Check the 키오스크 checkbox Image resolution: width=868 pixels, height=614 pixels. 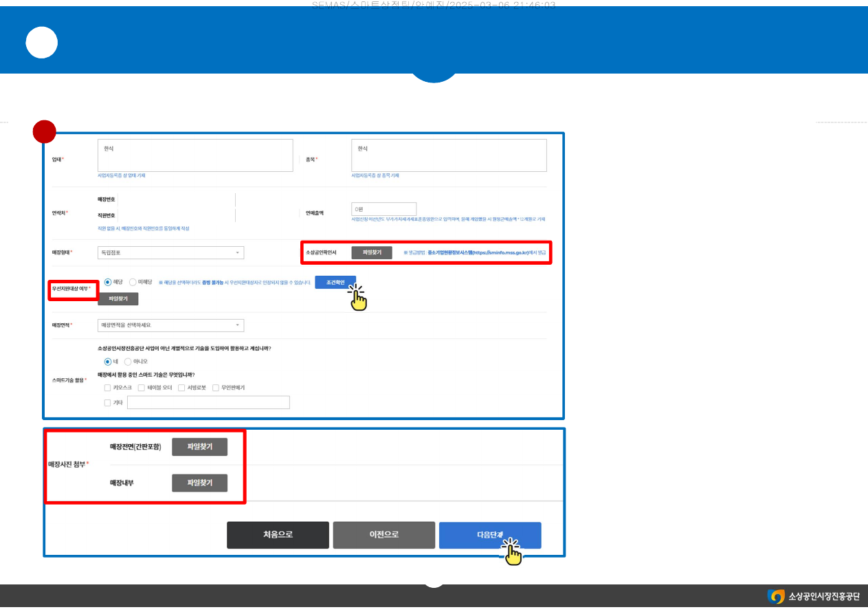(107, 388)
